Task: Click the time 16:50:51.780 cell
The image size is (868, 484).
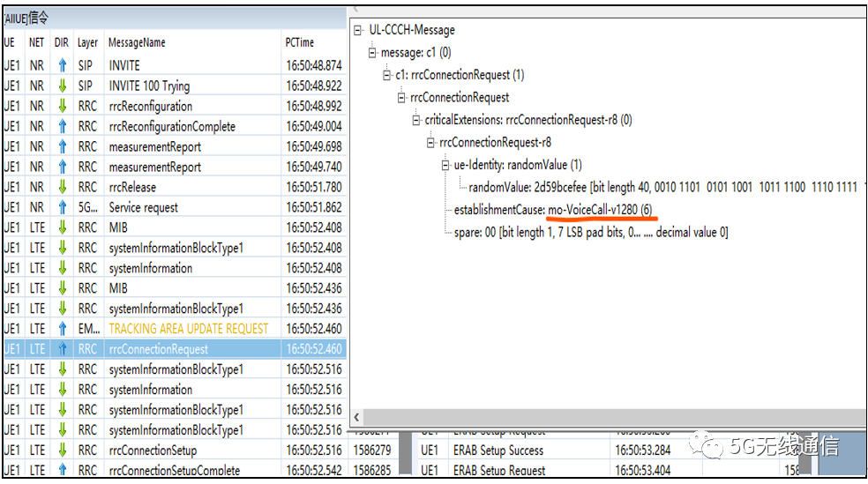Action: click(x=314, y=188)
